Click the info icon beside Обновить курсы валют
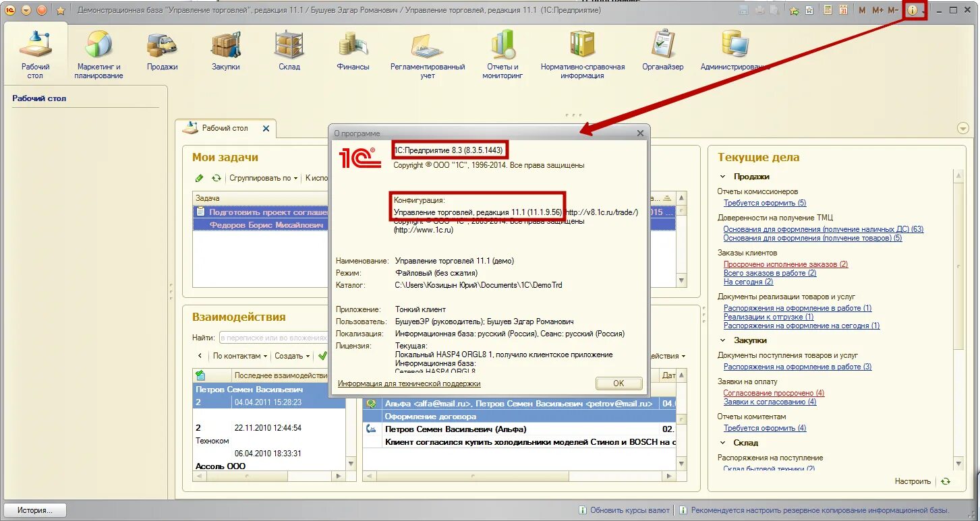The width and height of the screenshot is (980, 521). pos(583,510)
